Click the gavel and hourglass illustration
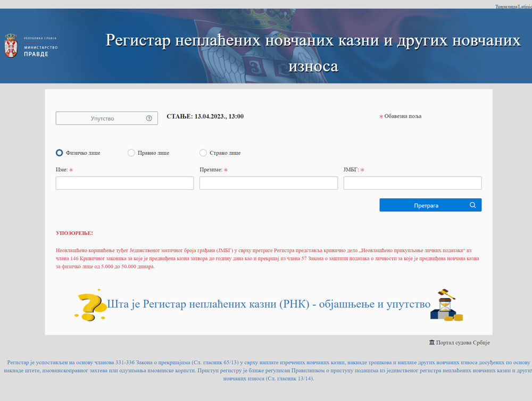This screenshot has height=401, width=532. [446, 304]
